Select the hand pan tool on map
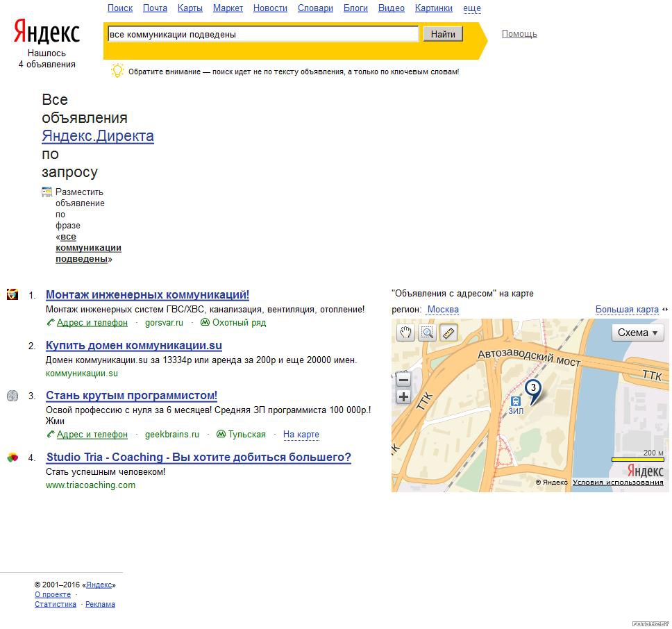 (x=405, y=333)
